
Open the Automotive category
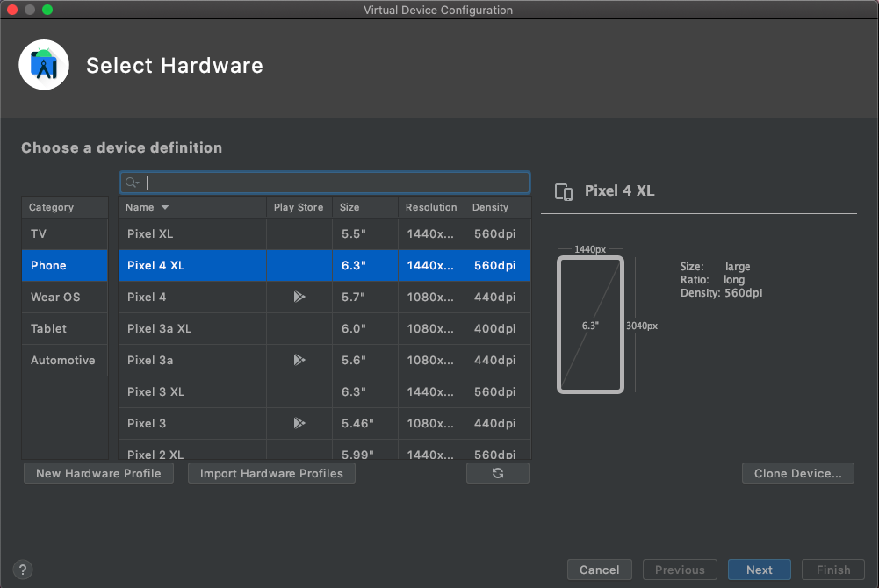point(63,360)
